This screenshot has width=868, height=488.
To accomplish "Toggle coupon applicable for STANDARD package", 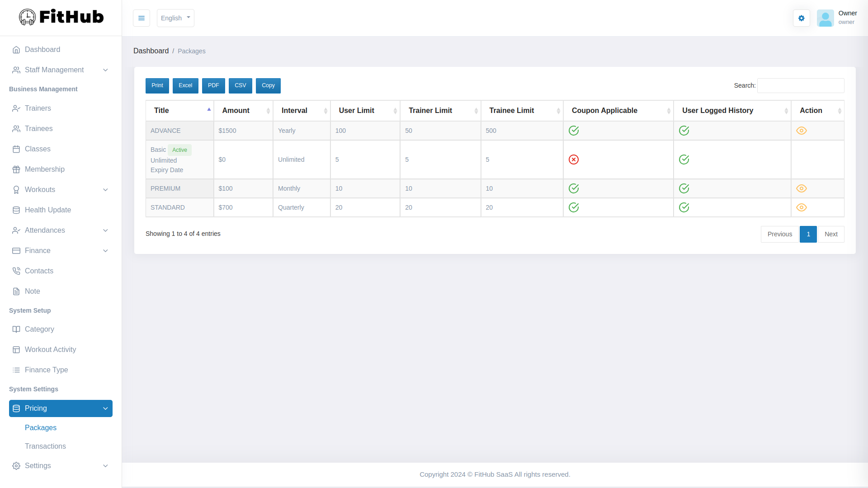I will [574, 207].
